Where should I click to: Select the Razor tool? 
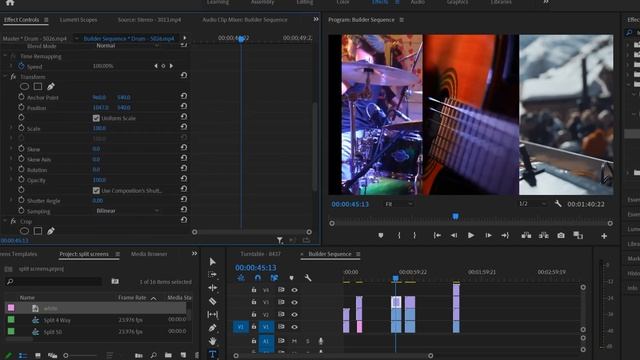coord(212,301)
